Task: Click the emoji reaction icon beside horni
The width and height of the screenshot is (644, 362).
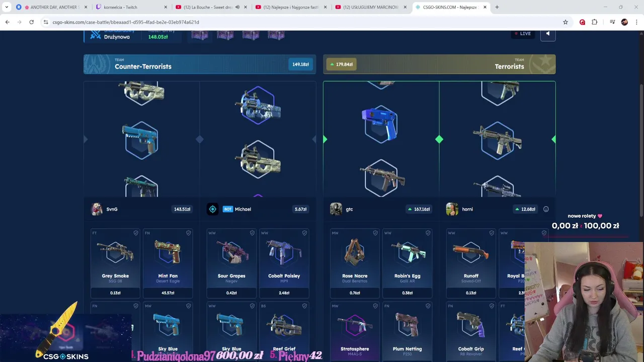Action: click(x=546, y=209)
